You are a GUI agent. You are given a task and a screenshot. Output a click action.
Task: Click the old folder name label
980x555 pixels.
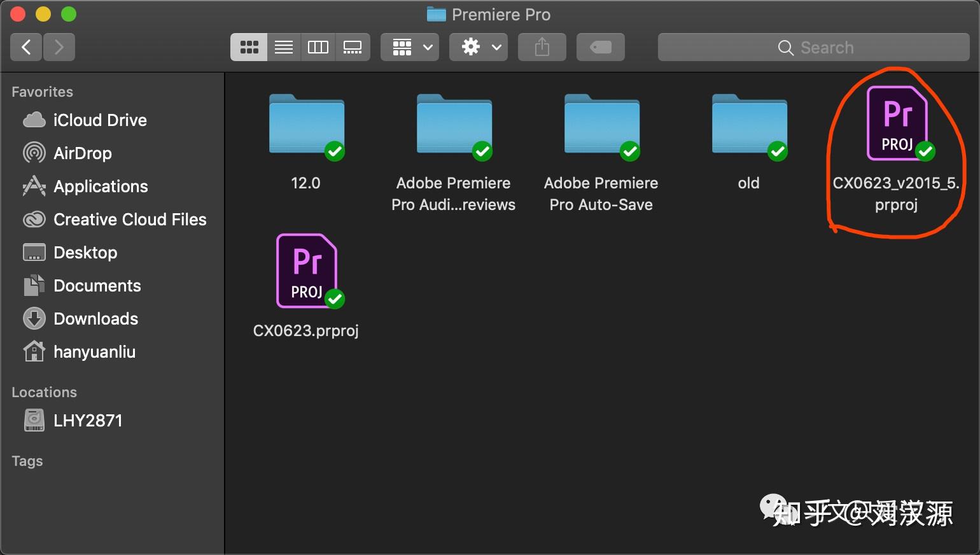[x=748, y=183]
